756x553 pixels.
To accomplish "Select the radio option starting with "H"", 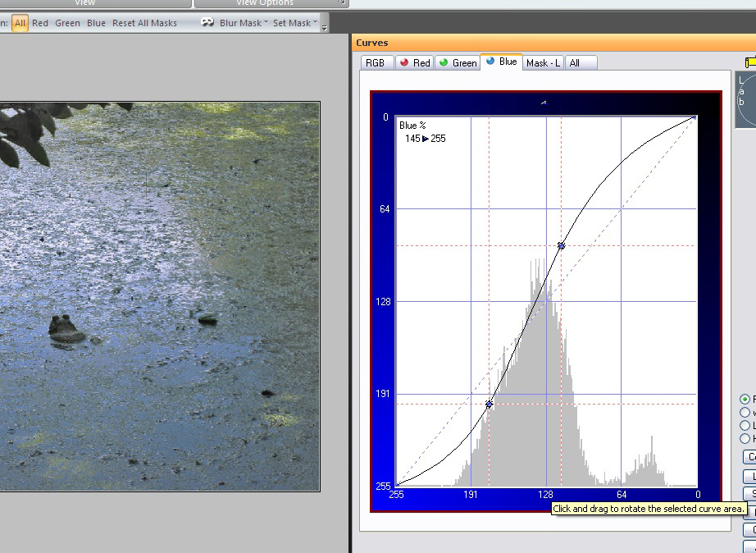I will 745,439.
